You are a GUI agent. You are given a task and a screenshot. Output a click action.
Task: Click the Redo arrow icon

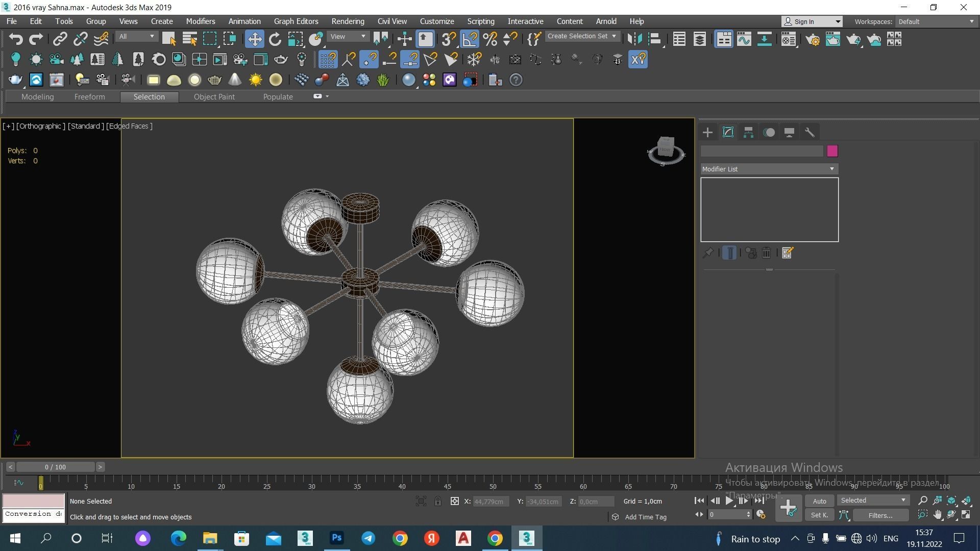click(x=36, y=39)
